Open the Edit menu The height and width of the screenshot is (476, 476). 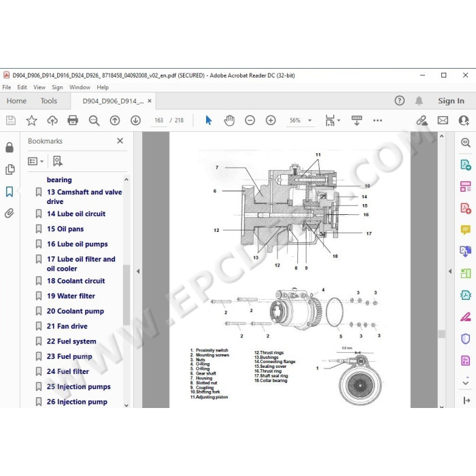[x=22, y=88]
